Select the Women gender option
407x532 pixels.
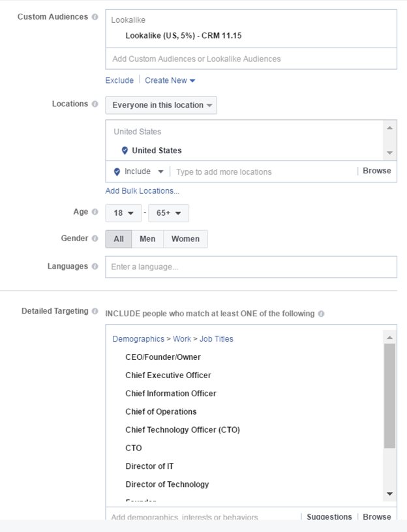185,239
